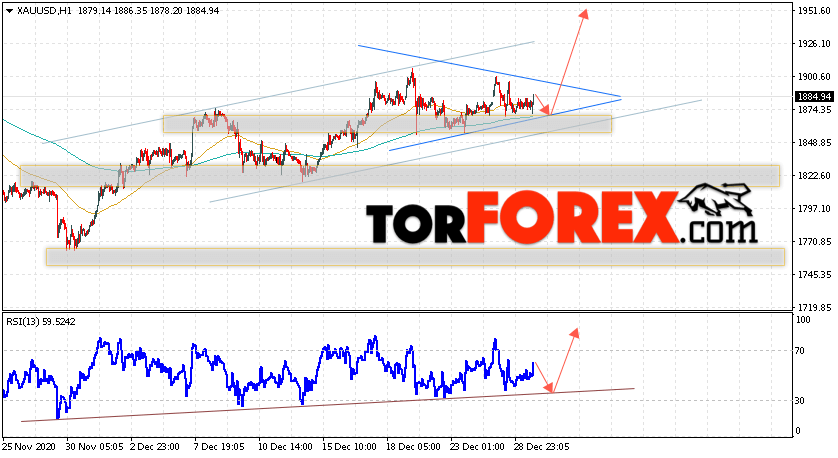Click the 10 Dec 14:00 time label
The image size is (838, 458).
285,447
